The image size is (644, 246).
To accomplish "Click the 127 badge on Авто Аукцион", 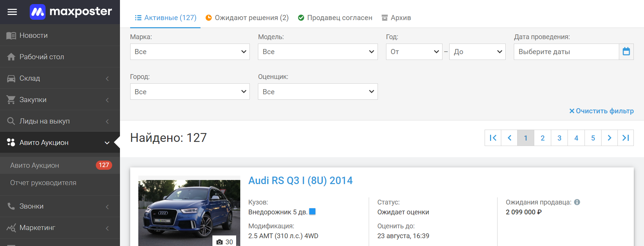I will point(104,165).
